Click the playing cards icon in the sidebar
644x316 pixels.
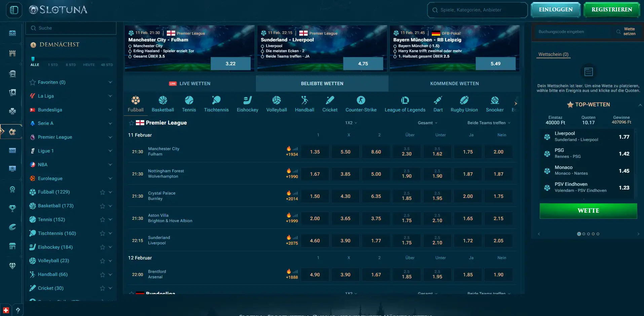(12, 92)
